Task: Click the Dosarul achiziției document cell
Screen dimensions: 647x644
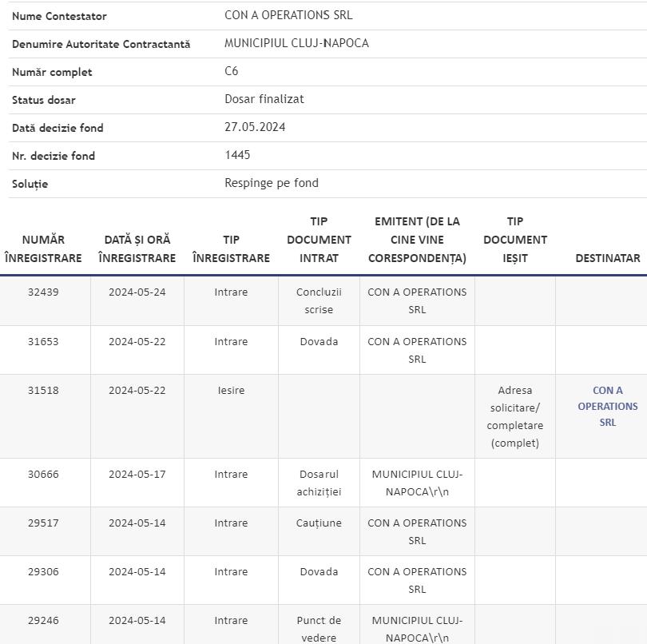Action: [x=319, y=483]
